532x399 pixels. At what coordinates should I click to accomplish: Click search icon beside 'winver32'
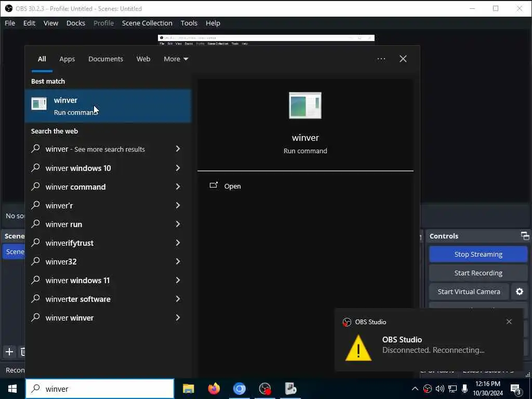pyautogui.click(x=36, y=261)
